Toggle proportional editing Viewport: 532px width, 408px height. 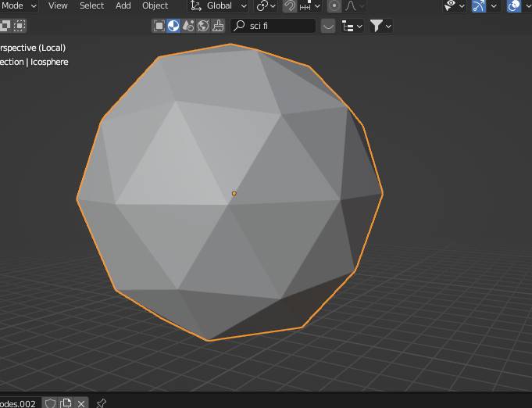point(334,5)
